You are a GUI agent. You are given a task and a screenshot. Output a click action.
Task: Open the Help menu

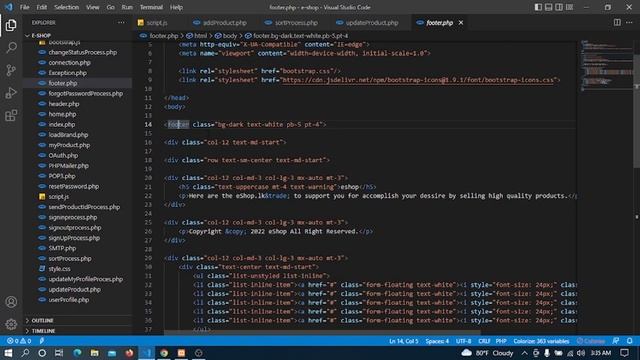(176, 7)
